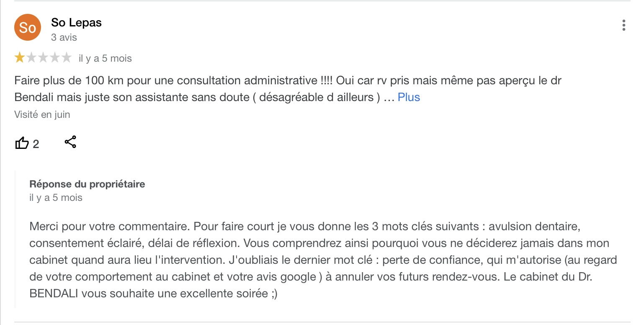The width and height of the screenshot is (644, 325).
Task: Click the fourth gray rating star
Action: click(55, 58)
